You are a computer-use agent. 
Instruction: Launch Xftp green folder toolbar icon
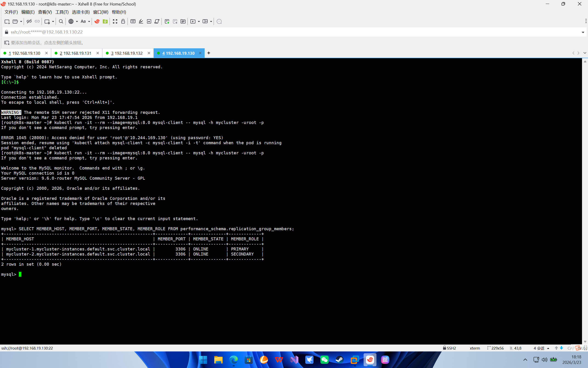[105, 21]
